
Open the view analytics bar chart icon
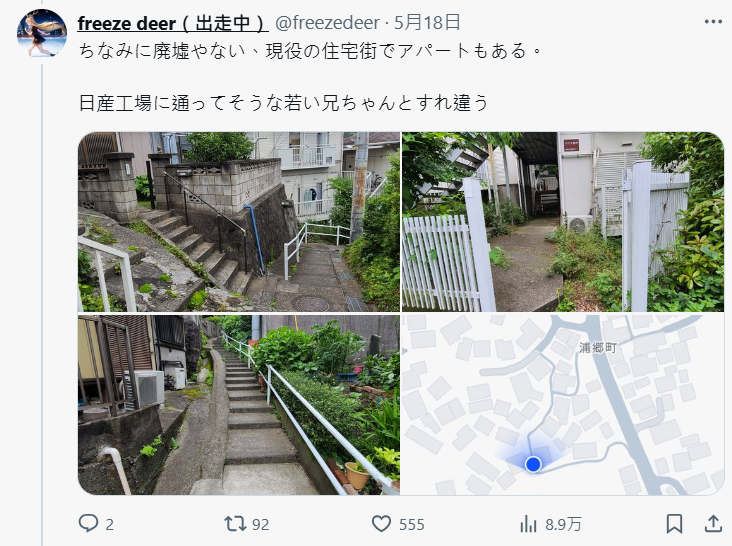[x=528, y=524]
